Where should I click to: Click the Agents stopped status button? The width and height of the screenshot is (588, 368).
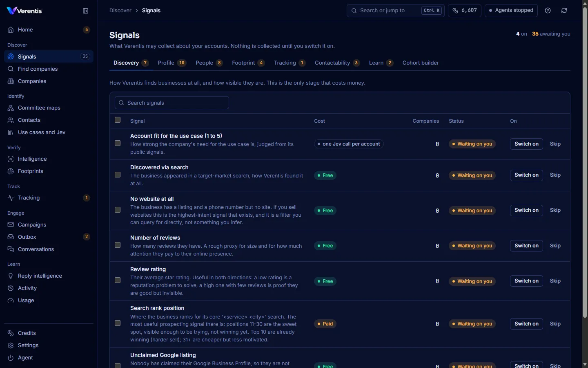click(x=511, y=11)
